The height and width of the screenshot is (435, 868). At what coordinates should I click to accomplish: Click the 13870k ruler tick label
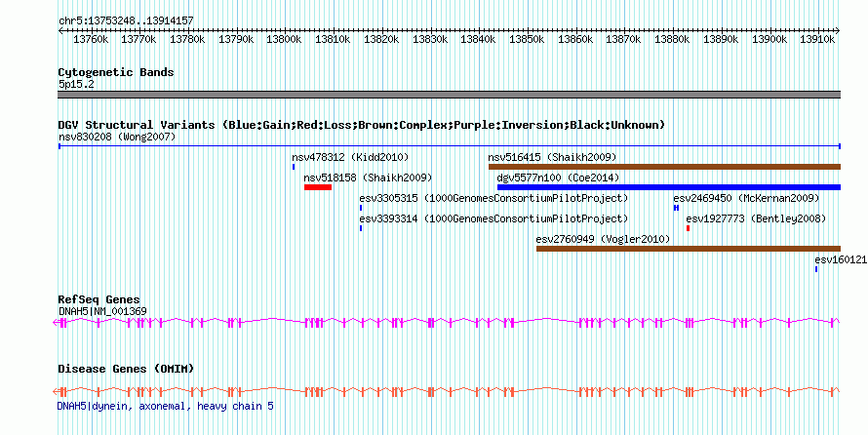624,39
